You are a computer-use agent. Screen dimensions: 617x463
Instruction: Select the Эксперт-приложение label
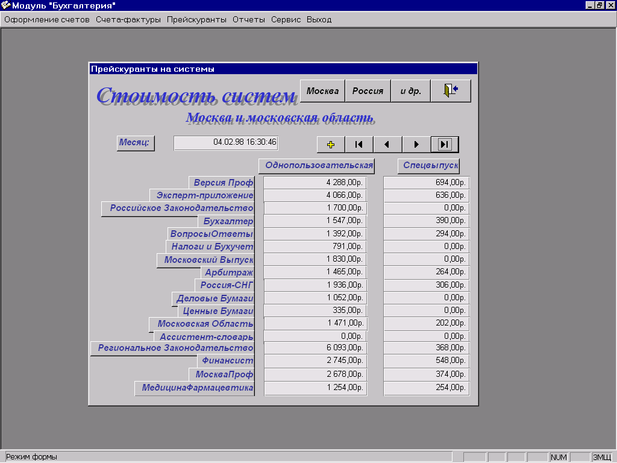point(202,196)
